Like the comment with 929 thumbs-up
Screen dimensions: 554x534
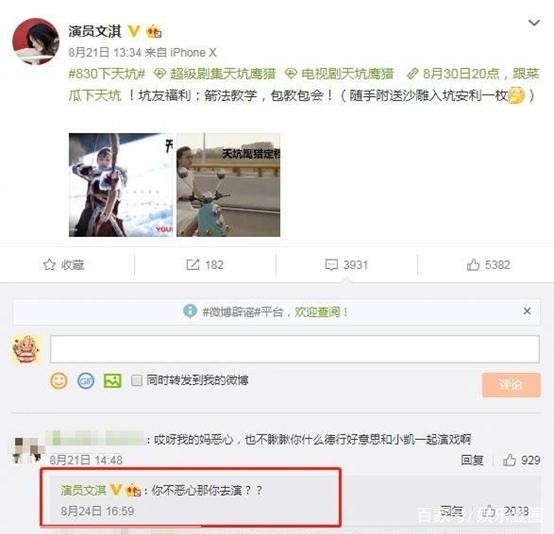click(509, 460)
